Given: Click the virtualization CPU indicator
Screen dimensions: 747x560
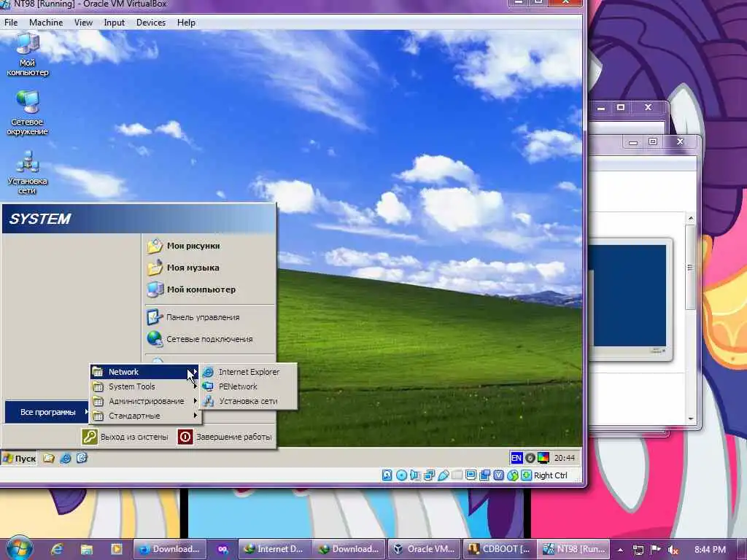Looking at the screenshot, I should coord(499,475).
